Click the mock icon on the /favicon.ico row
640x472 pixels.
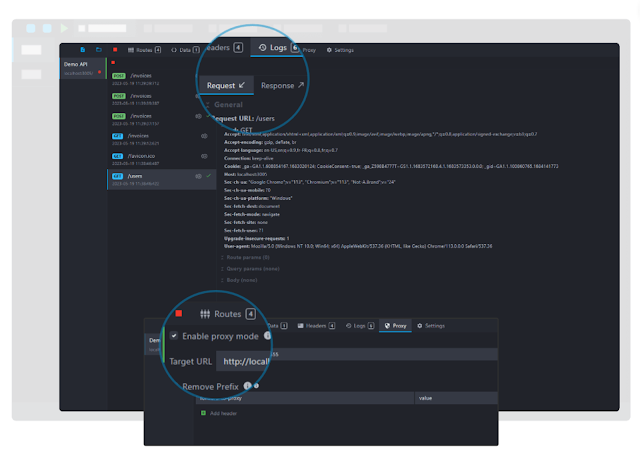coord(204,156)
